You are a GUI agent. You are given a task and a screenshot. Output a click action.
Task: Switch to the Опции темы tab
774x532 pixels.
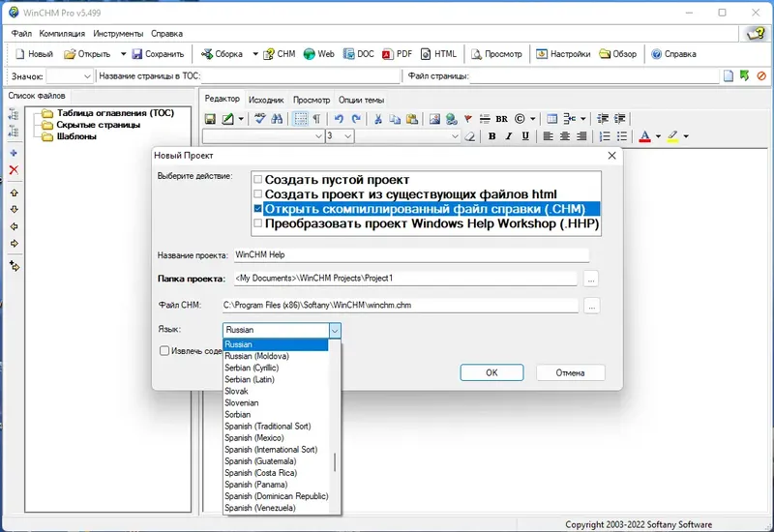pyautogui.click(x=361, y=100)
